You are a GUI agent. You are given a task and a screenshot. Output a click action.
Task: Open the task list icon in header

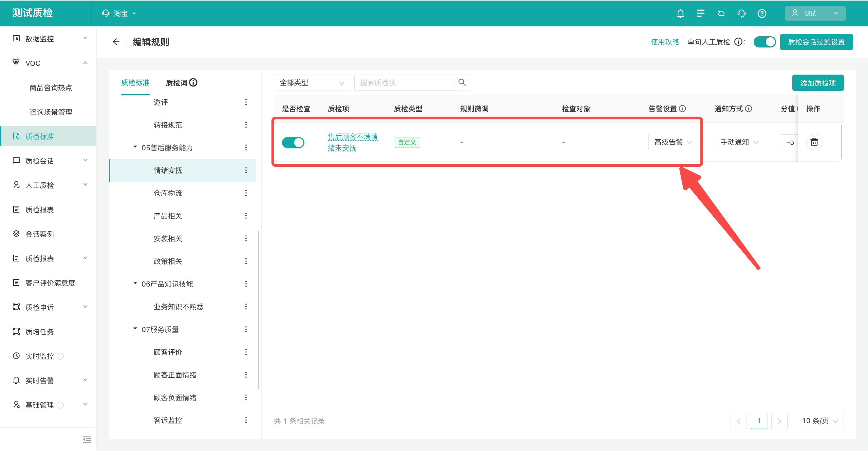coord(701,14)
